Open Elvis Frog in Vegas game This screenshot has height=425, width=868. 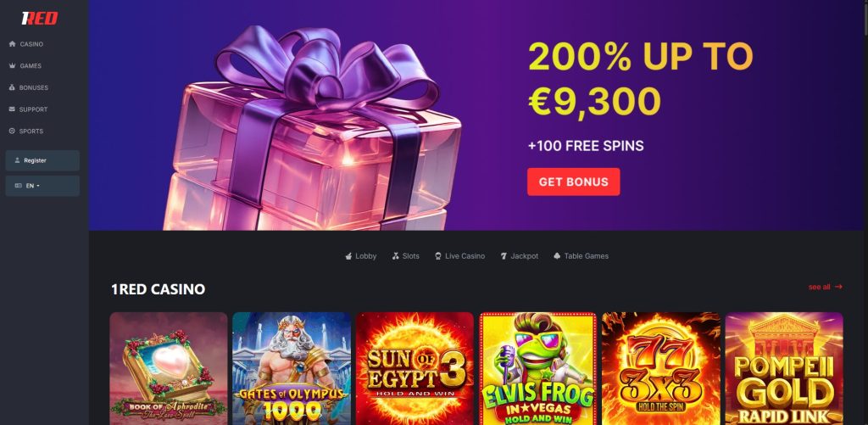(x=538, y=368)
